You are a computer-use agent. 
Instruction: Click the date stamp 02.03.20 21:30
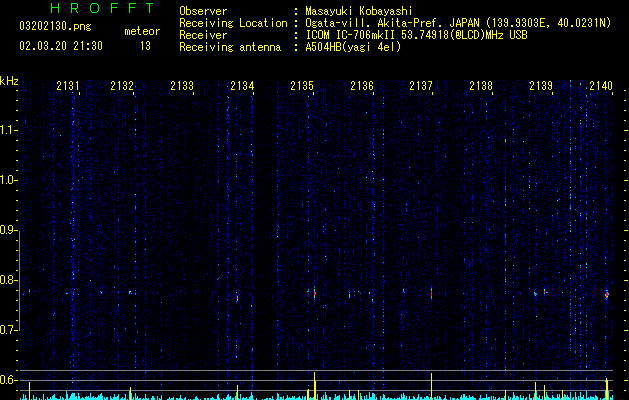point(61,46)
